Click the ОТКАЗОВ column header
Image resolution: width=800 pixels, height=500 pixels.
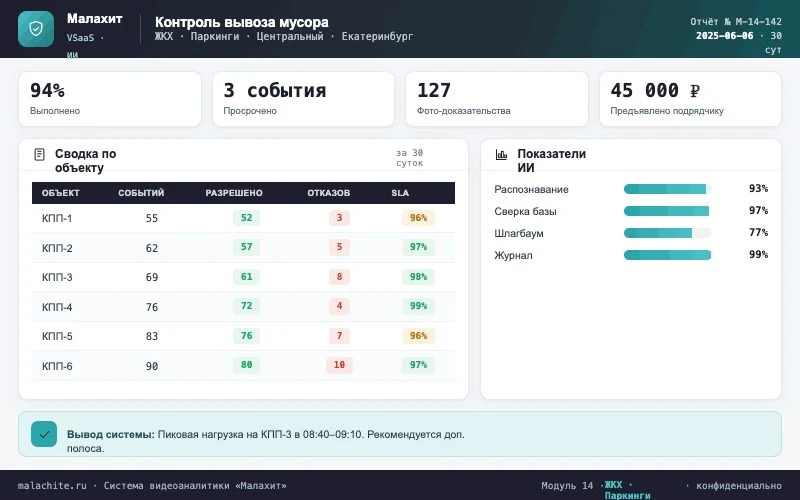[329, 193]
